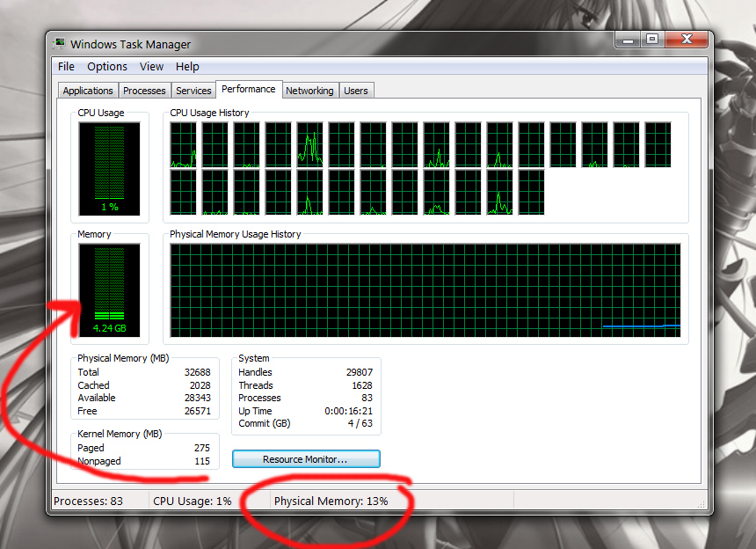Click the window resize grip at the status bar corner

click(x=701, y=504)
